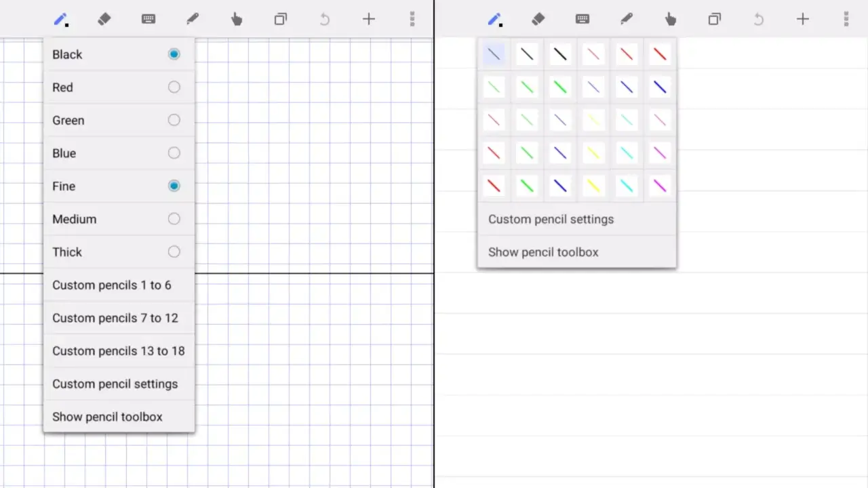Open the pencil dropdown on the left toolbar
This screenshot has height=488, width=868.
click(61, 19)
